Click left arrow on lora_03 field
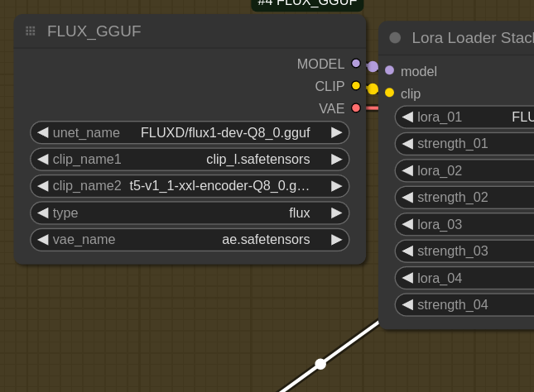 pyautogui.click(x=407, y=224)
